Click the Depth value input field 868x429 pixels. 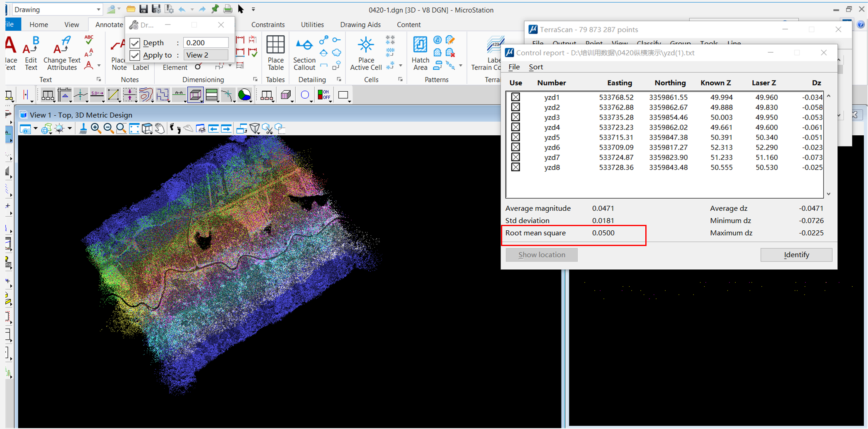(x=206, y=43)
